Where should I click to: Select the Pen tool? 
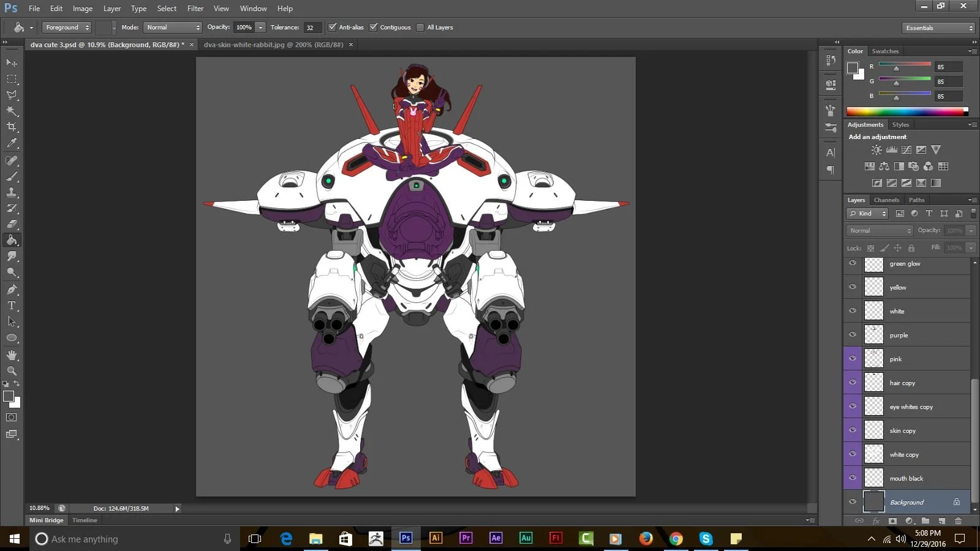tap(12, 290)
